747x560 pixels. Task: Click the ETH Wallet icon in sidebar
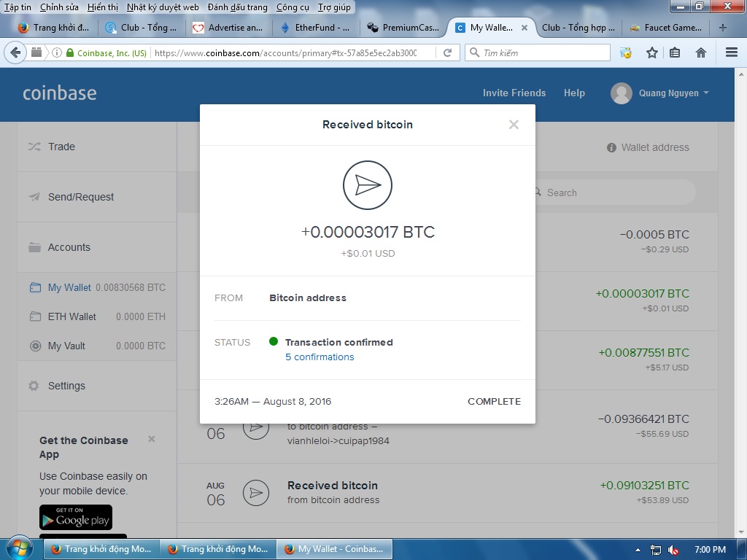tap(35, 316)
